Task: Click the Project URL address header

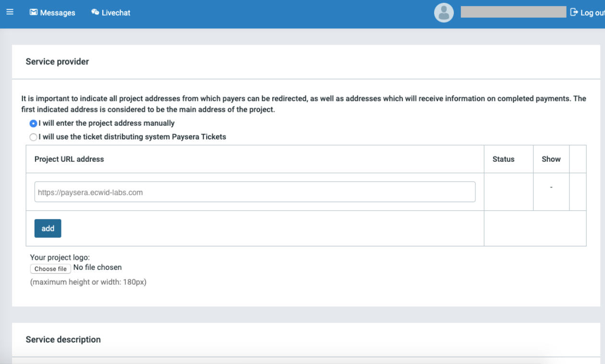Action: 69,159
